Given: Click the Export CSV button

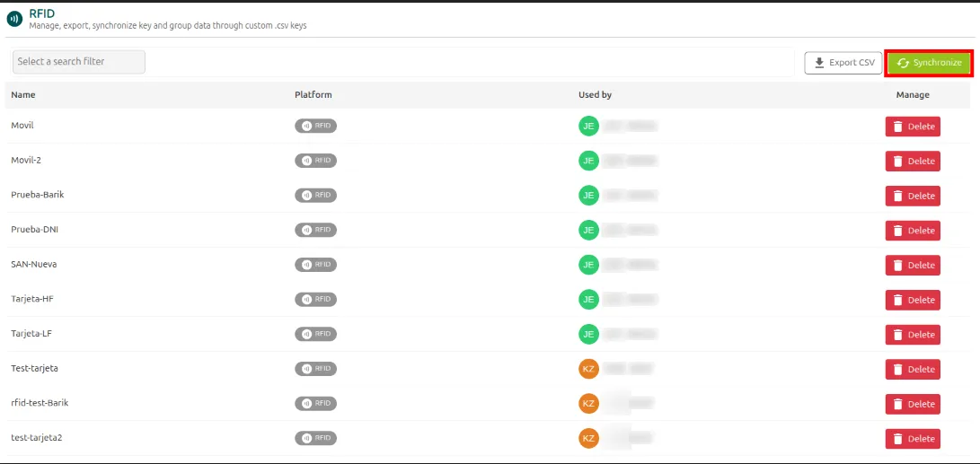Looking at the screenshot, I should [x=843, y=63].
